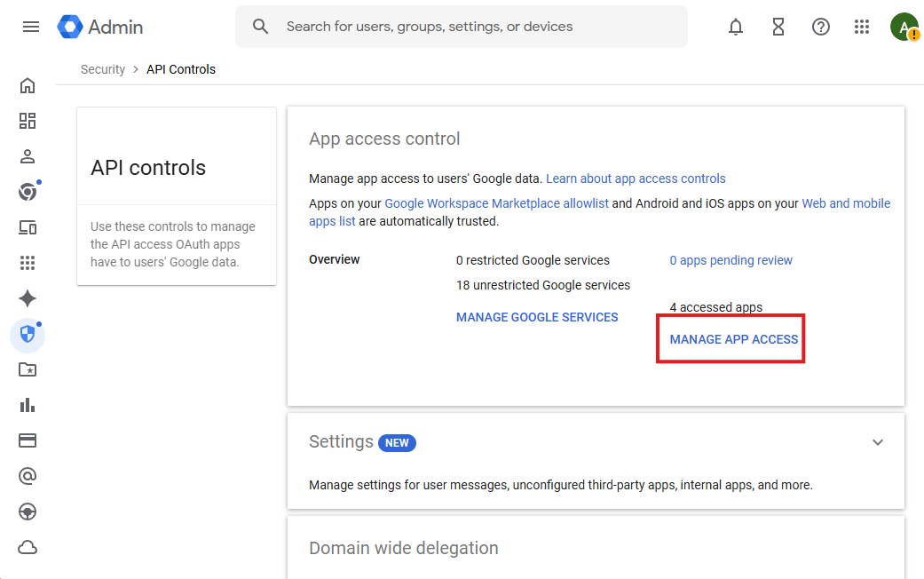Go to Security in breadcrumb

pyautogui.click(x=103, y=69)
